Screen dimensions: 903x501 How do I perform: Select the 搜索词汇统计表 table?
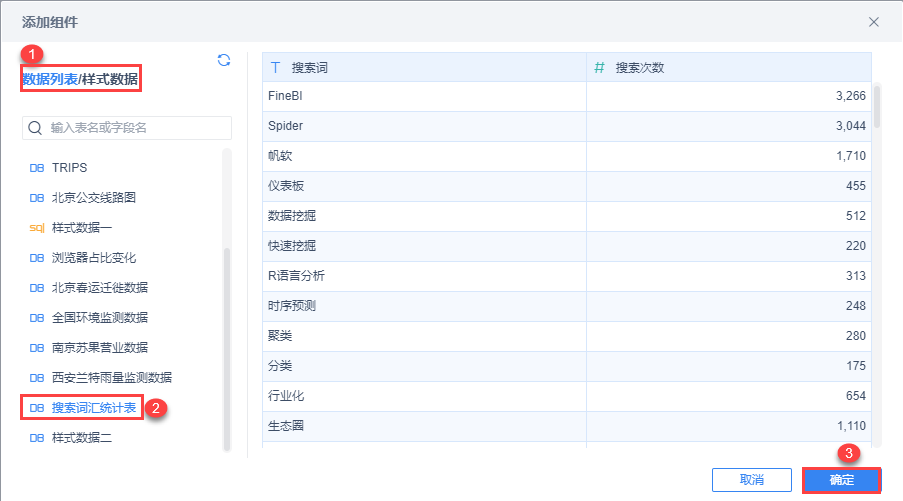(x=94, y=408)
